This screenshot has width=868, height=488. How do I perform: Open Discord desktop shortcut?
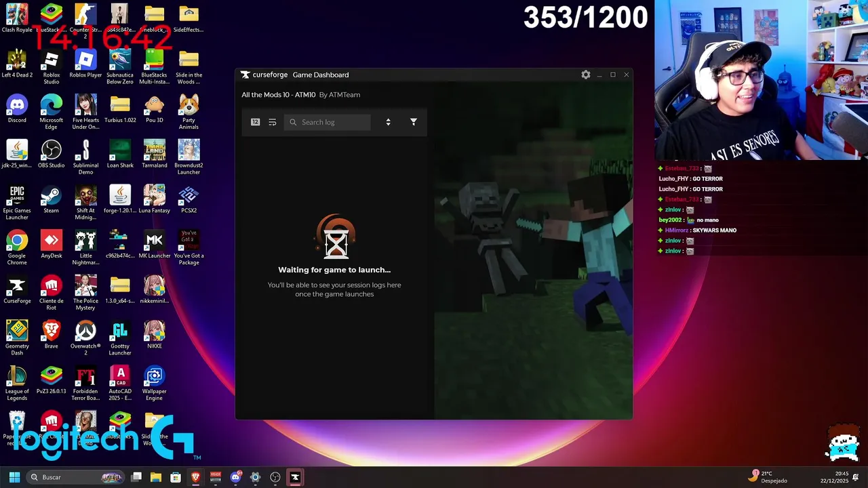[x=17, y=109]
